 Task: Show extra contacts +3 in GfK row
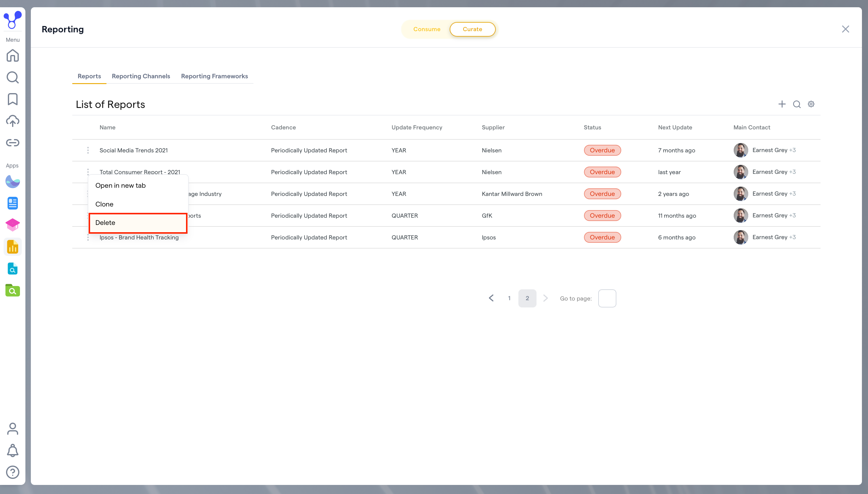coord(792,216)
